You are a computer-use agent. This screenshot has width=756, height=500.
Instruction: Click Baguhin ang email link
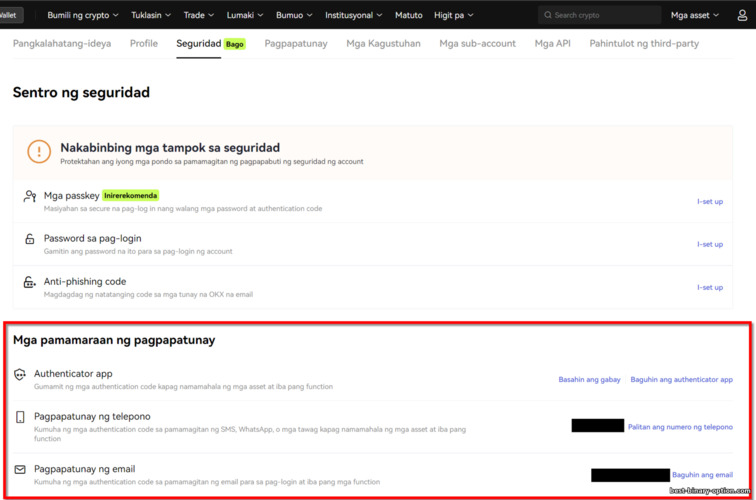click(702, 475)
